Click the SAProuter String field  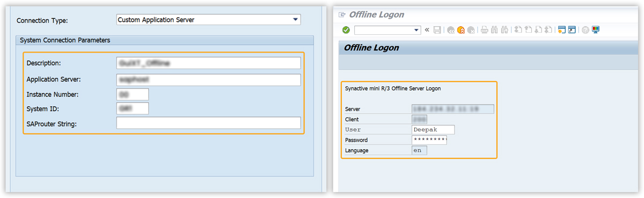(208, 123)
